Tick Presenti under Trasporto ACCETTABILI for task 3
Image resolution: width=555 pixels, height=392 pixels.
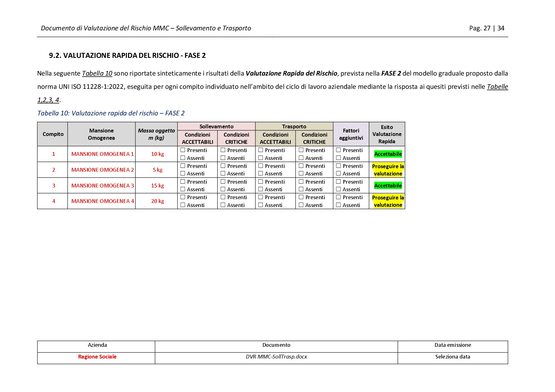[260, 182]
